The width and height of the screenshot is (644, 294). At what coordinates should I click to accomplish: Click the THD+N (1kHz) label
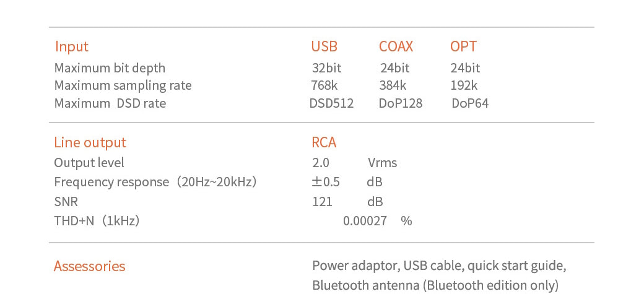pyautogui.click(x=97, y=220)
